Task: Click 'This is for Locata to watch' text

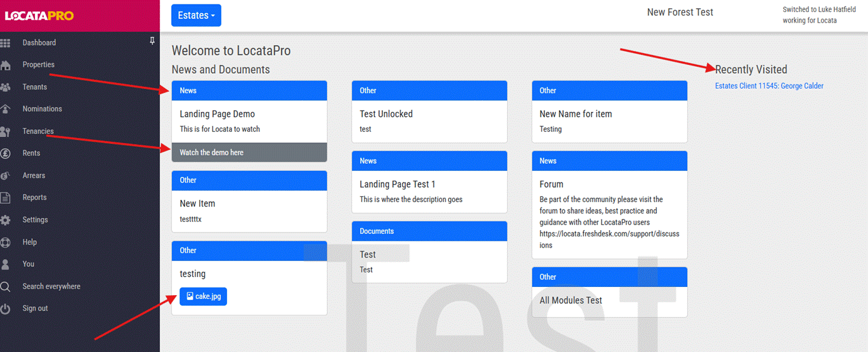Action: tap(220, 129)
